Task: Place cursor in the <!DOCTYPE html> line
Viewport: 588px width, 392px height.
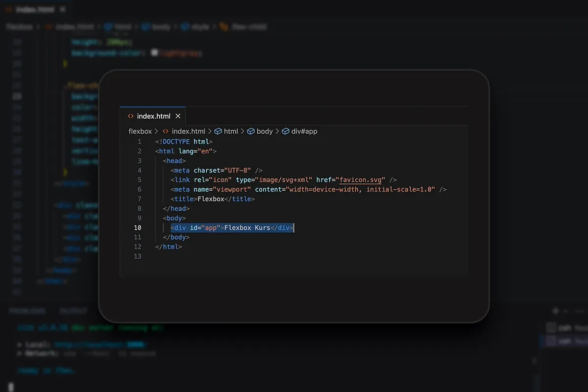Action: pos(184,142)
